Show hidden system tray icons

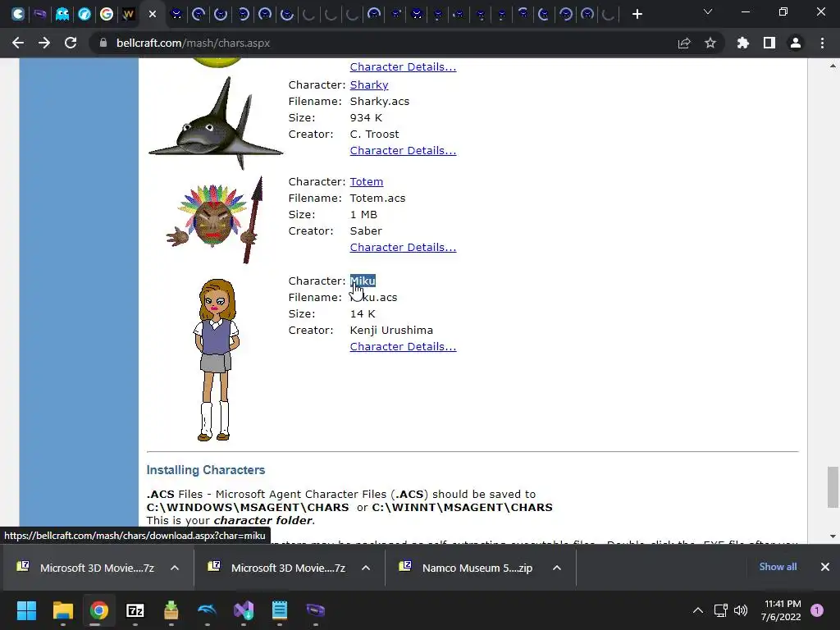(698, 610)
